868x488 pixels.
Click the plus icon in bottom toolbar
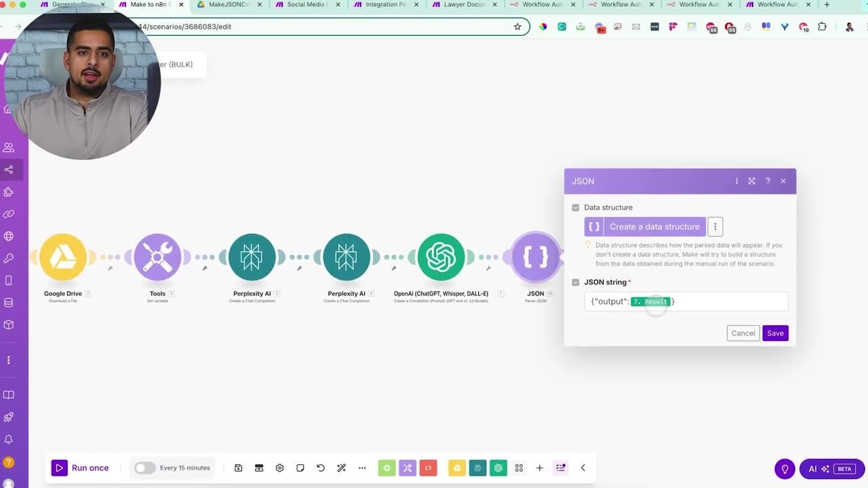pos(540,468)
